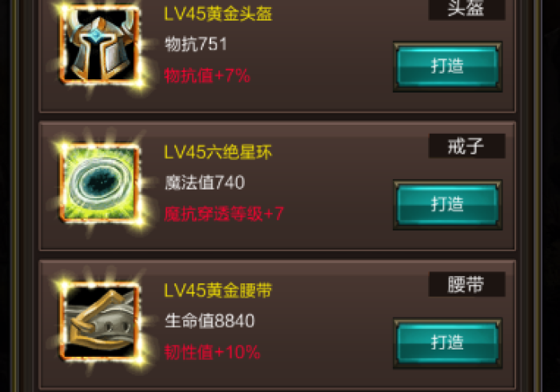Image resolution: width=560 pixels, height=392 pixels.
Task: Select the 腰带 category label
Action: point(466,284)
